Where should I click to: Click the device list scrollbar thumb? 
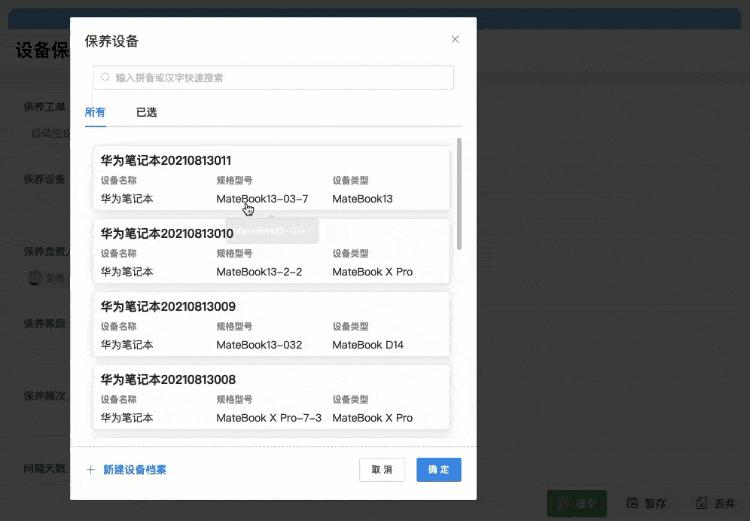(x=459, y=194)
